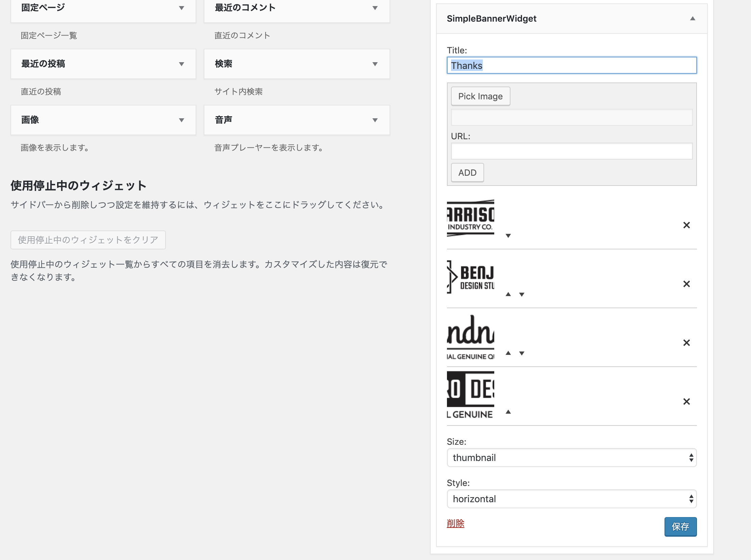Expand the 検索 widget
The width and height of the screenshot is (751, 560).
(x=375, y=64)
